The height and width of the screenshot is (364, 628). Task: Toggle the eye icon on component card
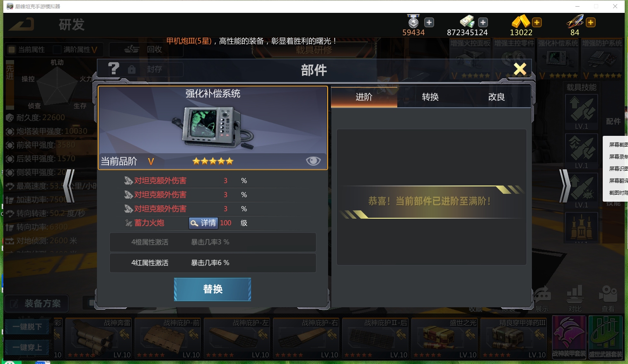click(313, 161)
